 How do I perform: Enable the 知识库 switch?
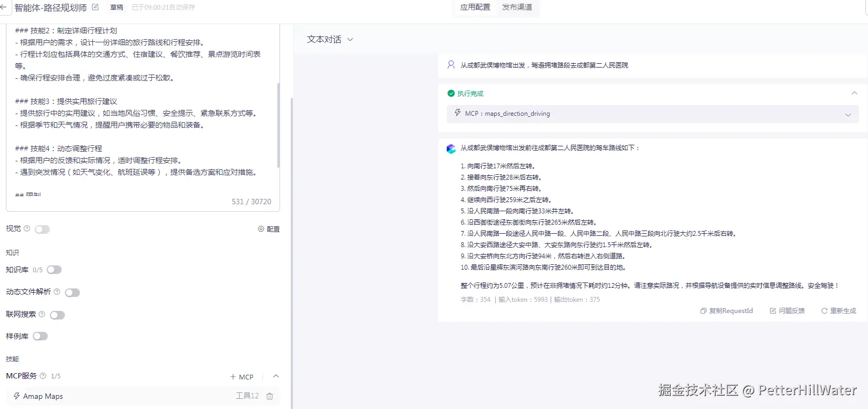pos(54,270)
